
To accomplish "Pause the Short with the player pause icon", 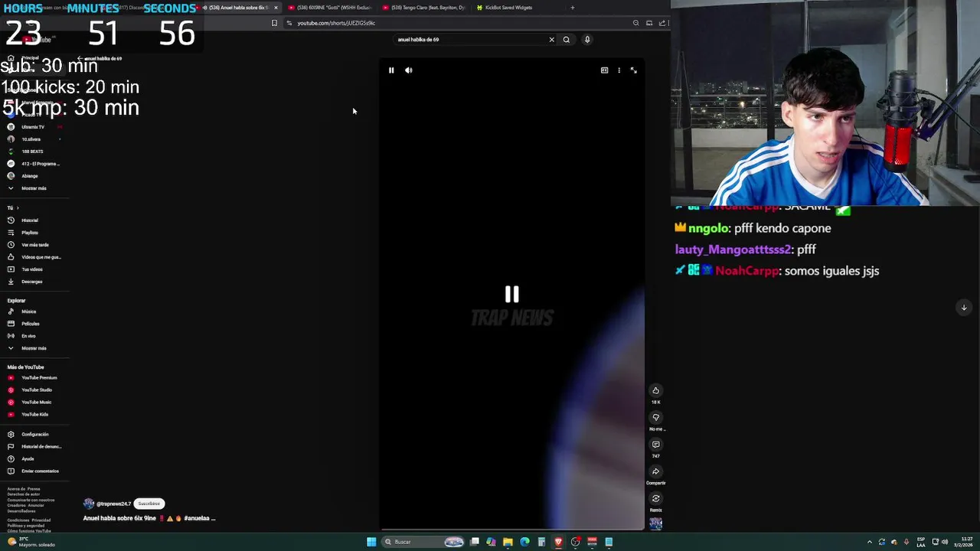I will tap(391, 70).
